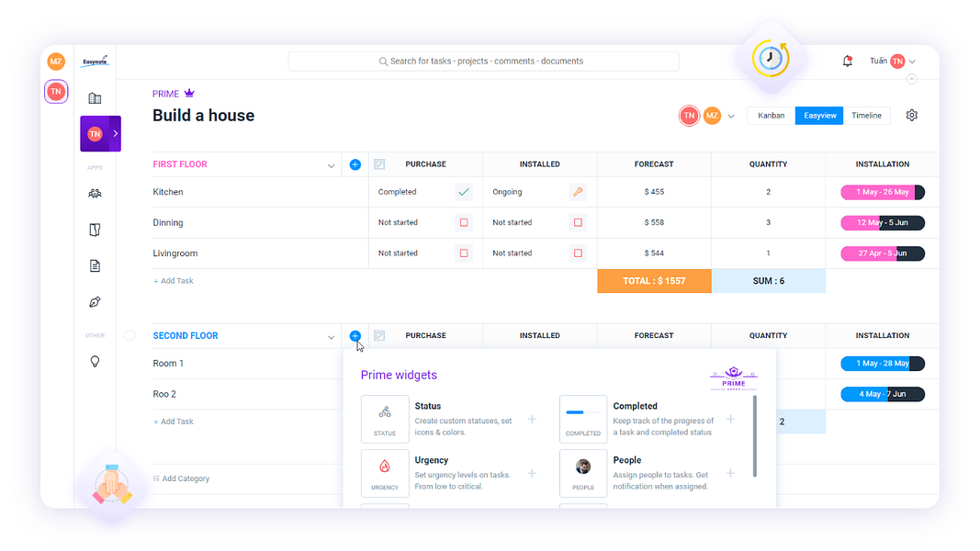Click the Easynote logo
This screenshot has height=551, width=980.
click(x=95, y=62)
